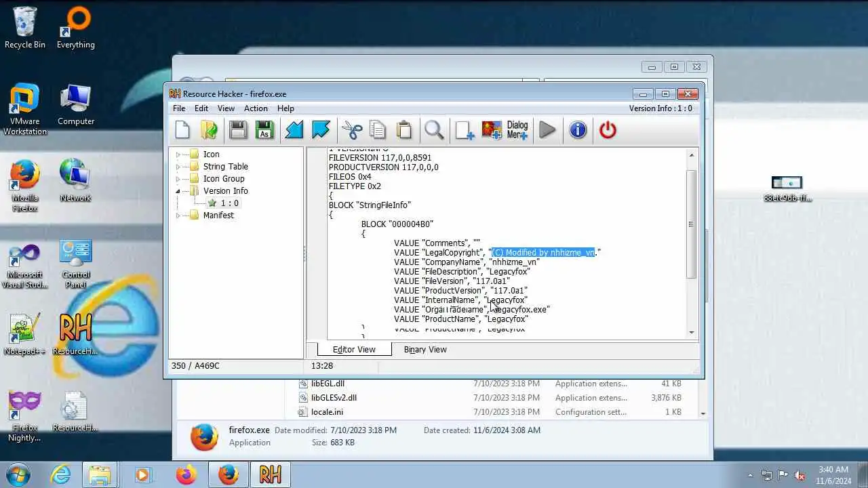Select the Icon Group folder
Image resolution: width=868 pixels, height=488 pixels.
[x=217, y=179]
